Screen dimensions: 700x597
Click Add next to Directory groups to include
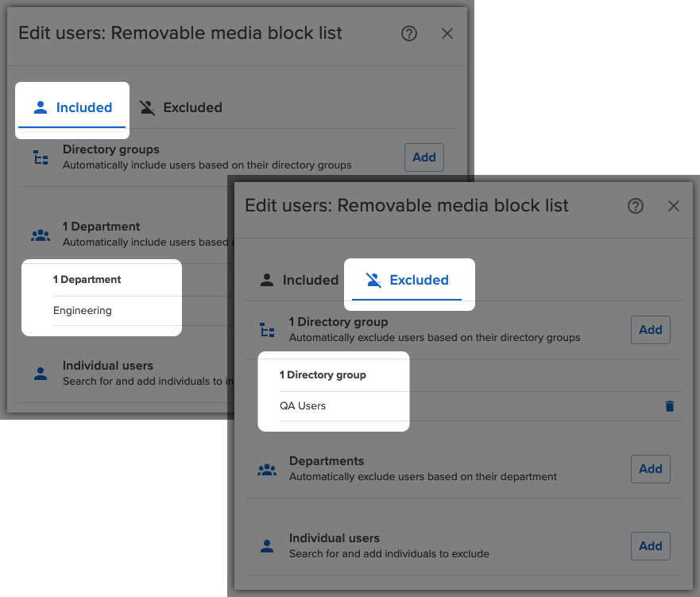tap(423, 157)
